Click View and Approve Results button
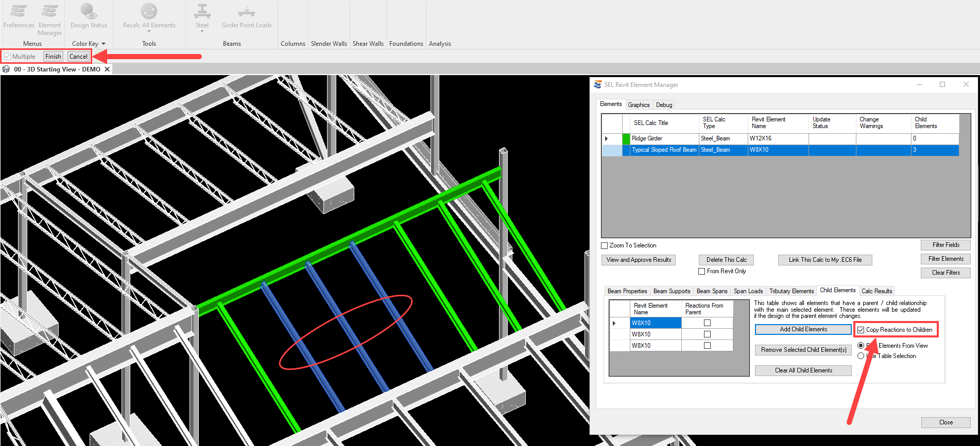980x446 pixels. [639, 260]
